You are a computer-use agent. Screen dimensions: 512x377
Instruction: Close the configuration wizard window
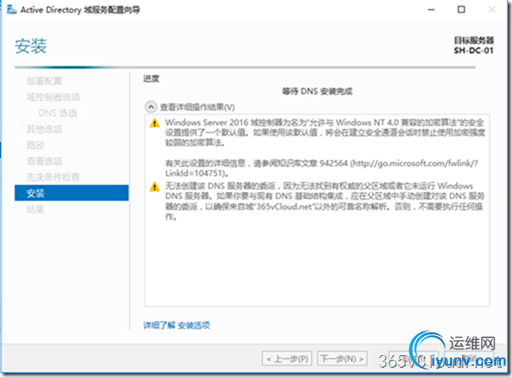[492, 10]
